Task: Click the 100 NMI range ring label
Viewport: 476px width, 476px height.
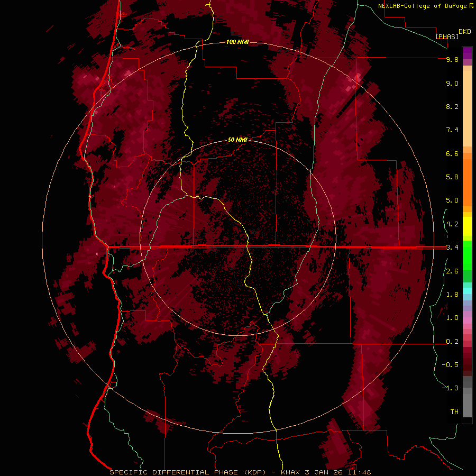Action: pos(237,42)
